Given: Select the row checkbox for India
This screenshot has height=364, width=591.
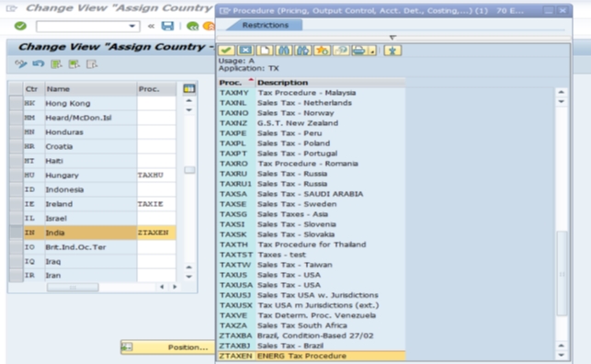Looking at the screenshot, I should pyautogui.click(x=17, y=233).
